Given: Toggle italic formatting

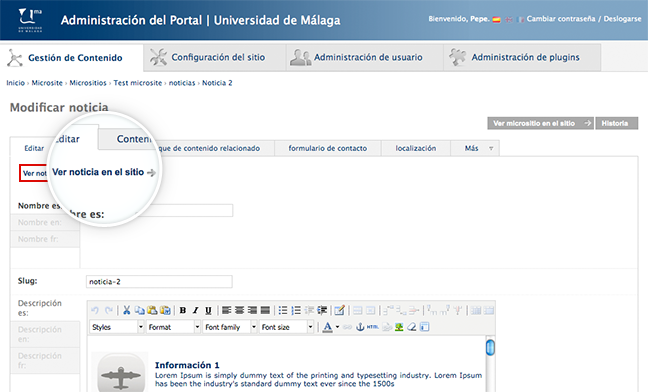Looking at the screenshot, I should tap(195, 310).
